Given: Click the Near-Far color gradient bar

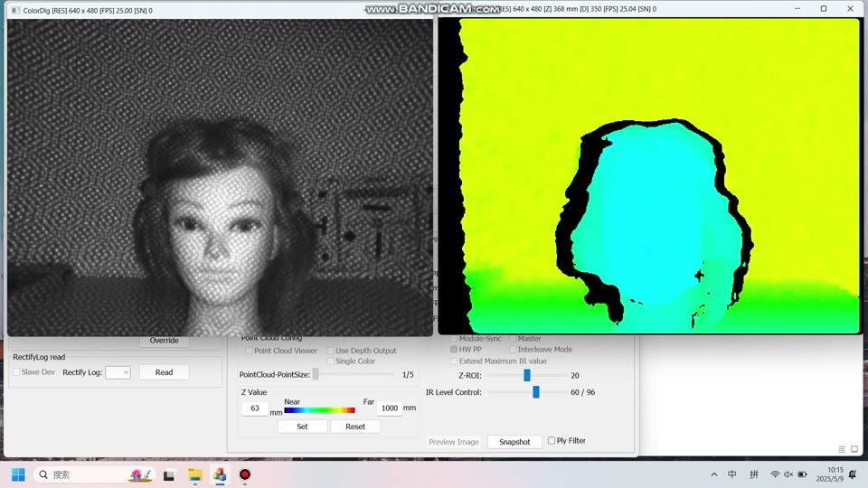Looking at the screenshot, I should [319, 410].
